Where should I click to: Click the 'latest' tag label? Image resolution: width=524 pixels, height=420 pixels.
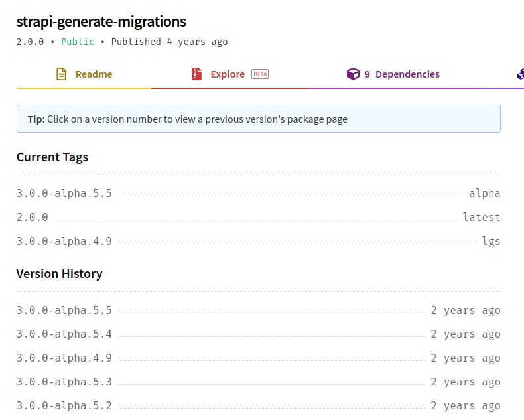[482, 218]
